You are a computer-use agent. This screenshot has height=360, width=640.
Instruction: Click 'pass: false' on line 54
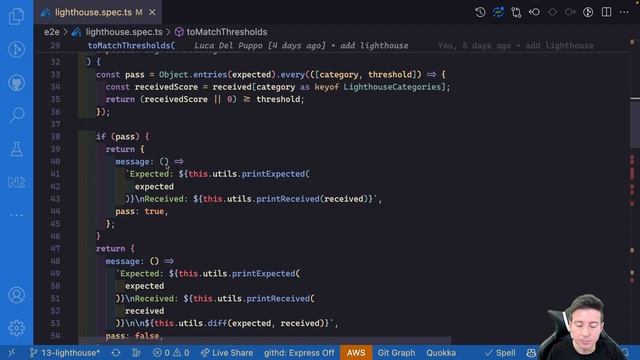click(x=132, y=336)
